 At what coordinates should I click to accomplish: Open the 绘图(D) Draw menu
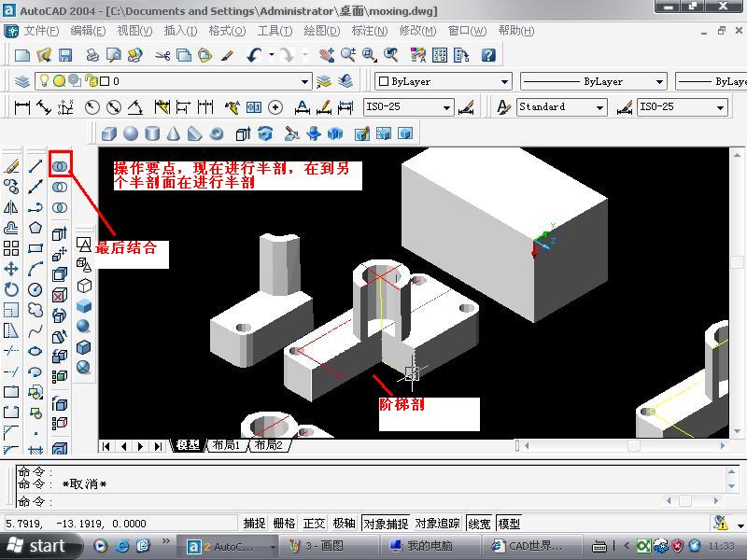point(322,31)
